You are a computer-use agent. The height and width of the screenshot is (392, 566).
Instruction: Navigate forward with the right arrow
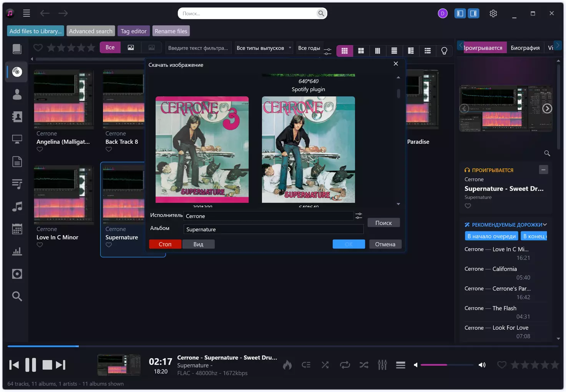63,13
